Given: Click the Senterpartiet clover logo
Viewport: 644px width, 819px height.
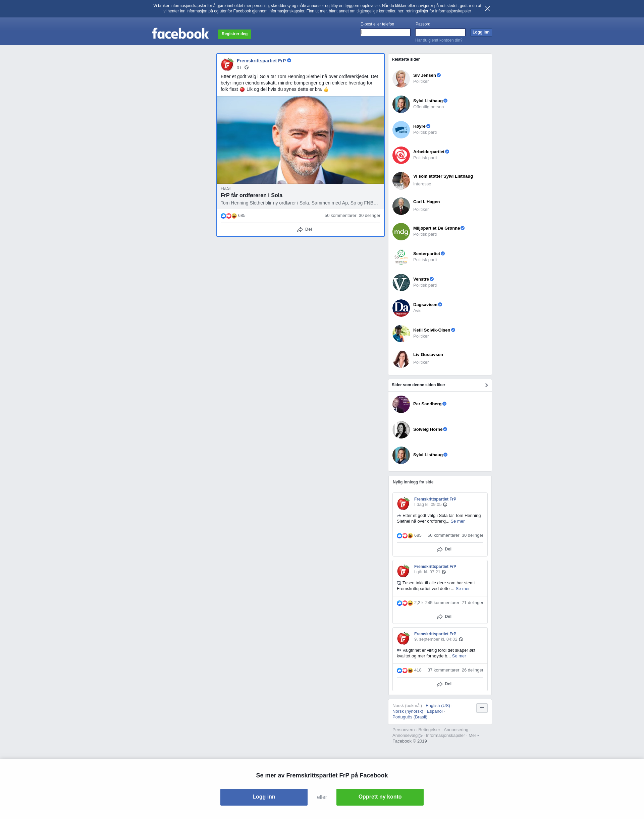Looking at the screenshot, I should pos(401,257).
